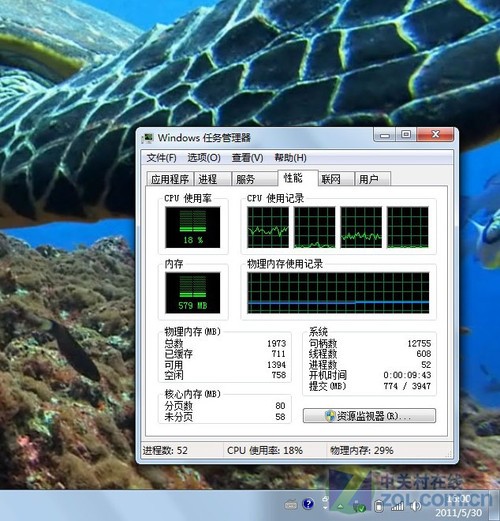Viewport: 500px width, 521px height.
Task: Click the input method keyboard icon
Action: pyautogui.click(x=291, y=504)
